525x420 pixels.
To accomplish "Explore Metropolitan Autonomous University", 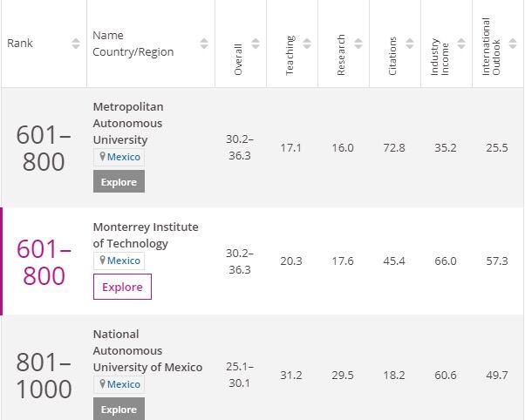I will tap(119, 181).
